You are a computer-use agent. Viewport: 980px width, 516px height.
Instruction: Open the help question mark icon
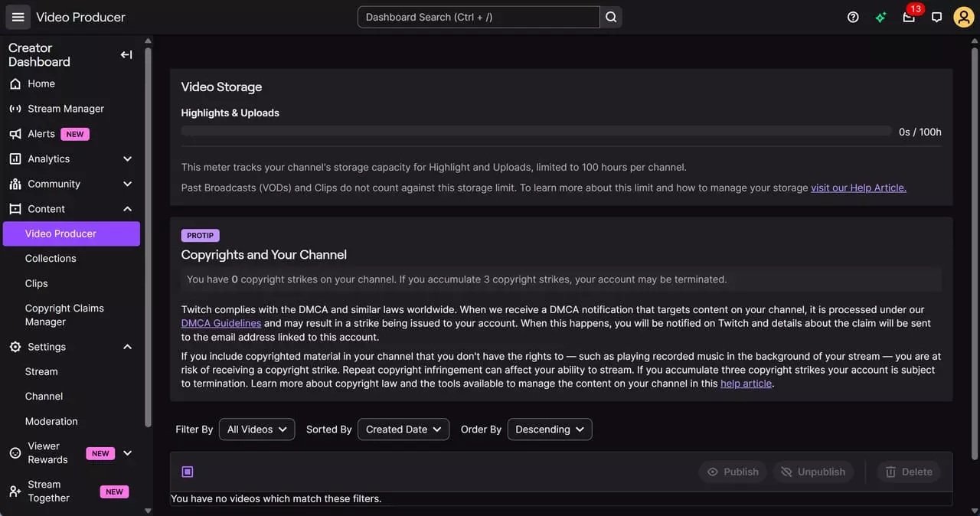click(853, 17)
